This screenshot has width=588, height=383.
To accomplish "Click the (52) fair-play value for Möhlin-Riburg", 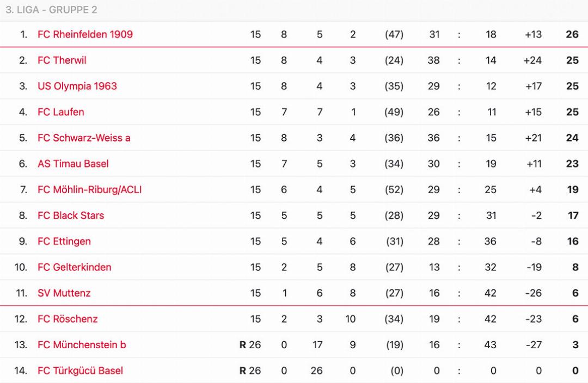I will click(394, 190).
